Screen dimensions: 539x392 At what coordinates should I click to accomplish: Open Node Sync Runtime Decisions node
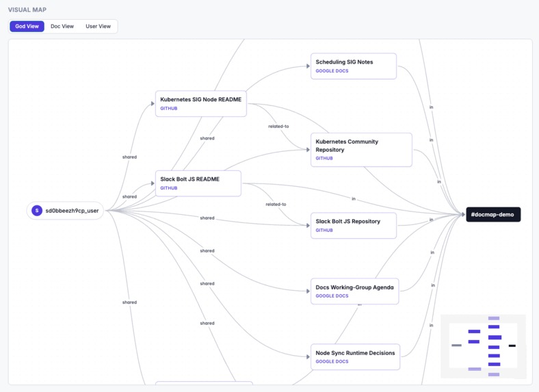[x=355, y=357]
